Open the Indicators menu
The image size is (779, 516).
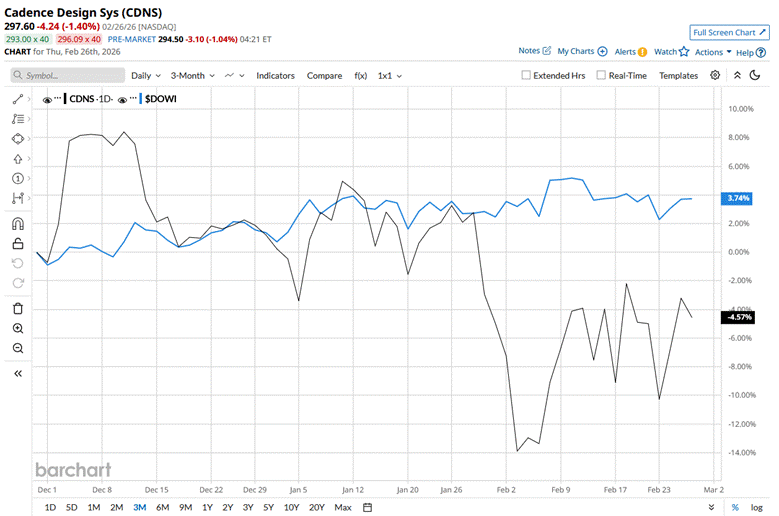[x=275, y=75]
